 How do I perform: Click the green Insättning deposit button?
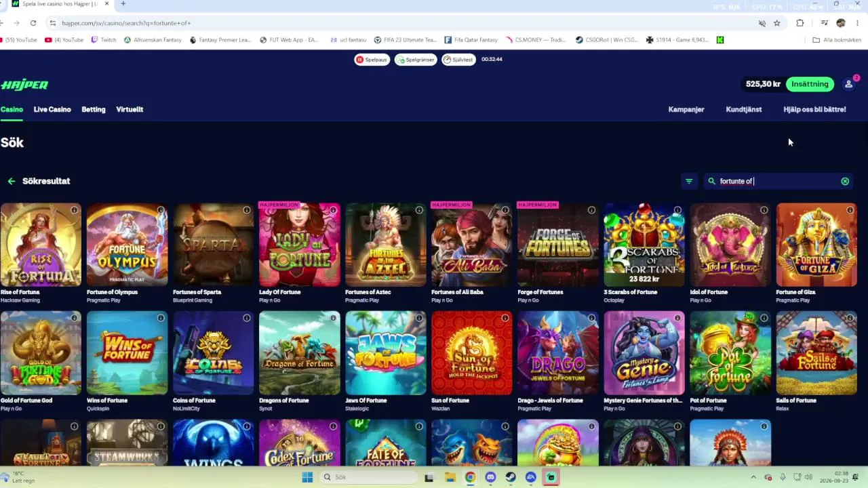pyautogui.click(x=810, y=84)
